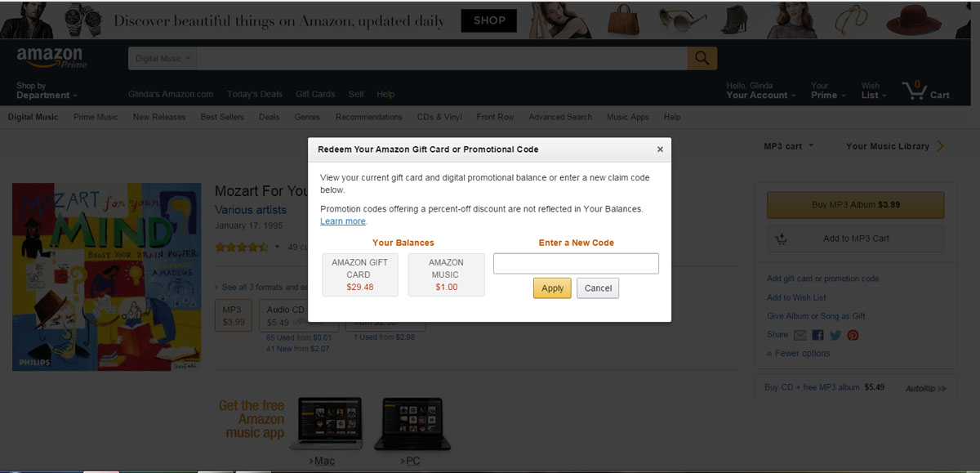Share album on Twitter

[835, 335]
